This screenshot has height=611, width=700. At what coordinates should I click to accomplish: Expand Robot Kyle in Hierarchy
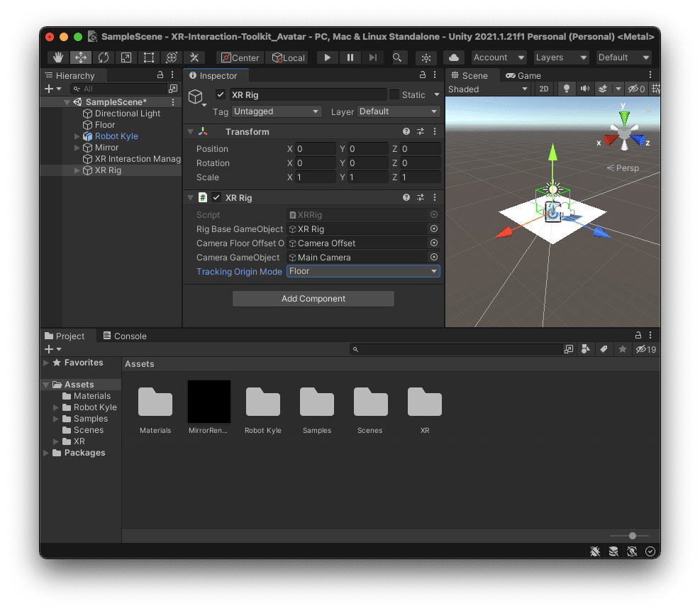(x=77, y=136)
